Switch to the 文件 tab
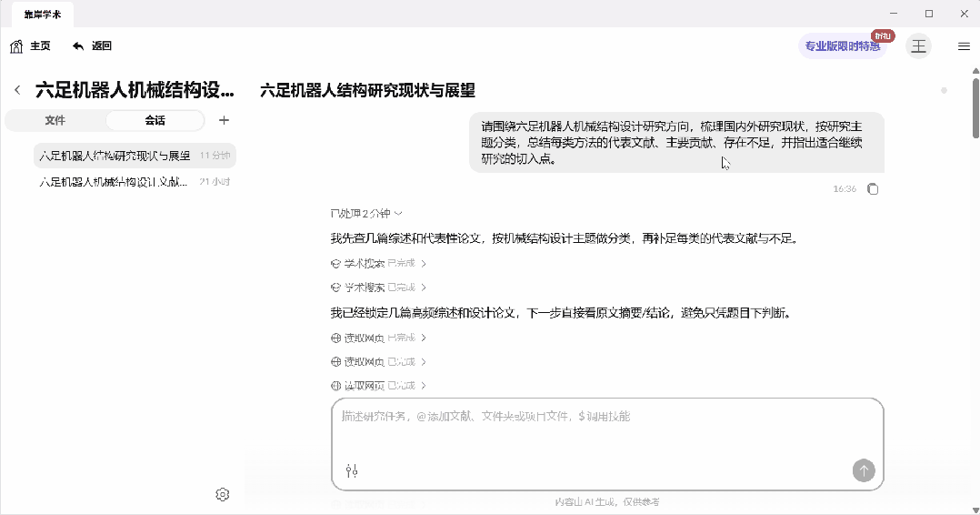980x515 pixels. [x=55, y=120]
